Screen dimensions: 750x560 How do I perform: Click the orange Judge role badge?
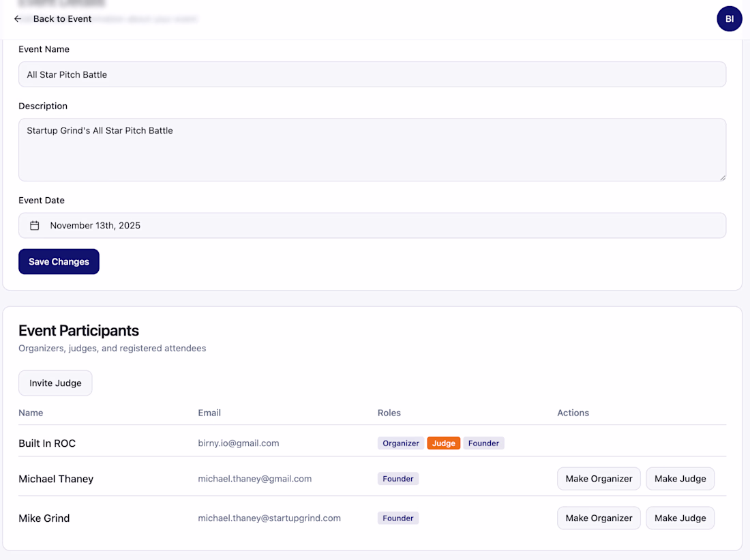click(x=443, y=443)
